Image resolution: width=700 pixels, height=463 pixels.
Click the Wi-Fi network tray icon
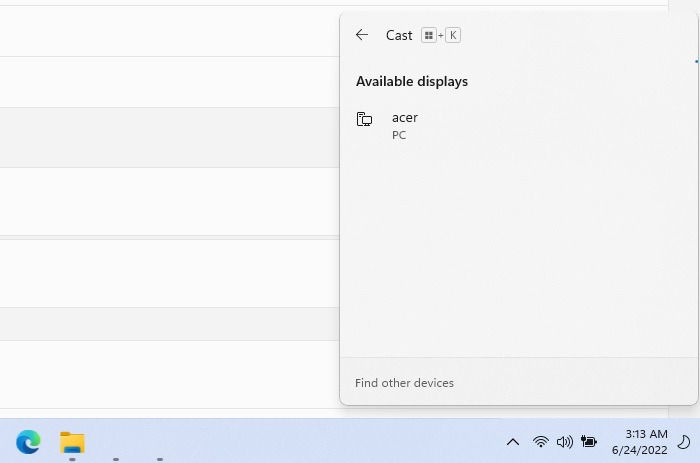541,442
